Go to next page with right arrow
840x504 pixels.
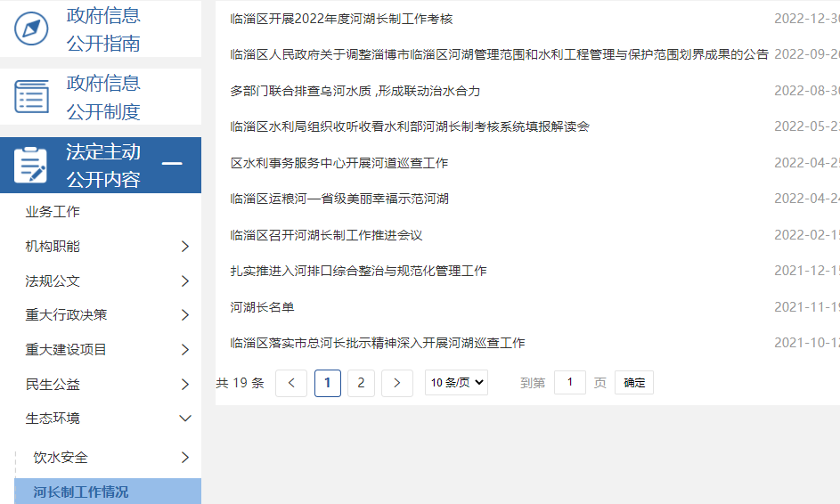[396, 383]
